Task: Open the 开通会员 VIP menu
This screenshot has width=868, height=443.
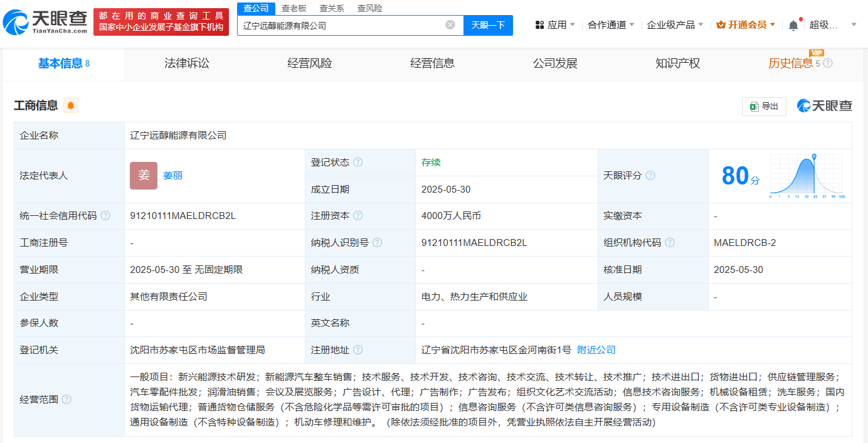Action: coord(746,25)
